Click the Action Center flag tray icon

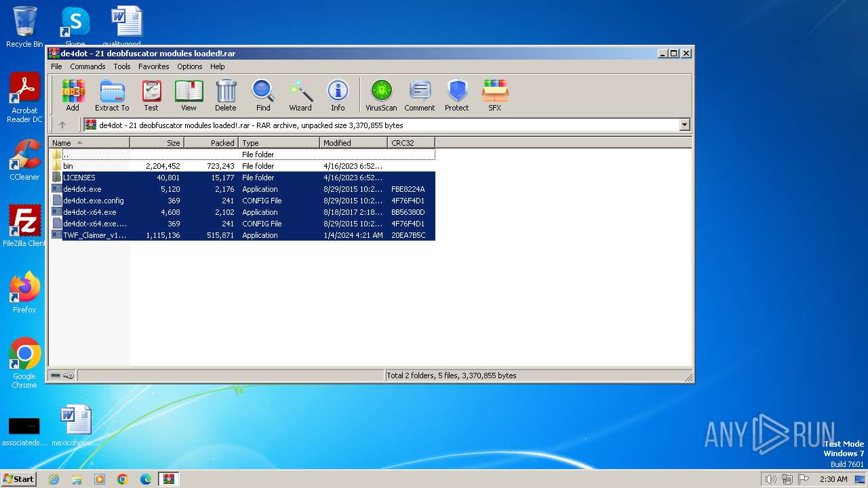[x=804, y=479]
